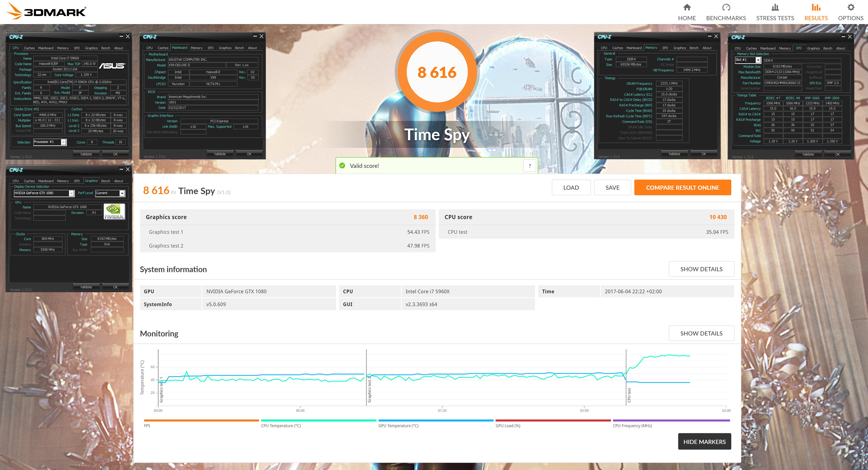This screenshot has width=868, height=470.
Task: Open the display device selection dropdown
Action: tap(44, 193)
